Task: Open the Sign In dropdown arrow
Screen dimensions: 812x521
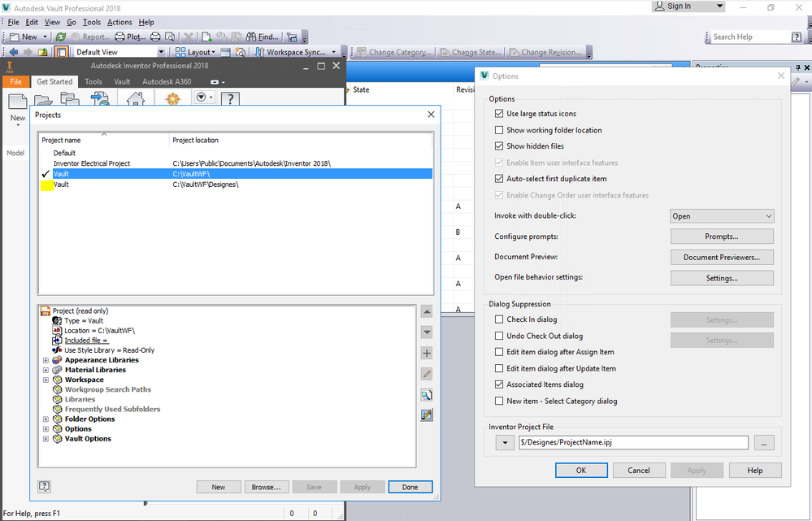Action: (x=720, y=7)
